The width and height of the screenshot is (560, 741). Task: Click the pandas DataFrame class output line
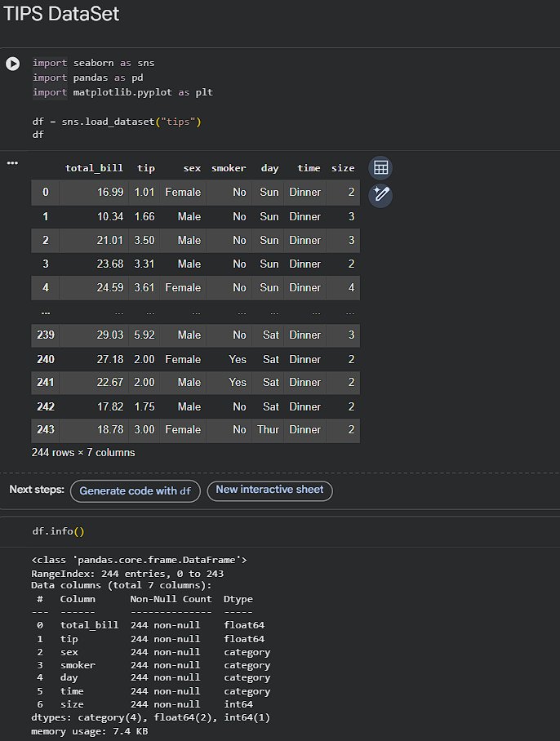coord(139,560)
